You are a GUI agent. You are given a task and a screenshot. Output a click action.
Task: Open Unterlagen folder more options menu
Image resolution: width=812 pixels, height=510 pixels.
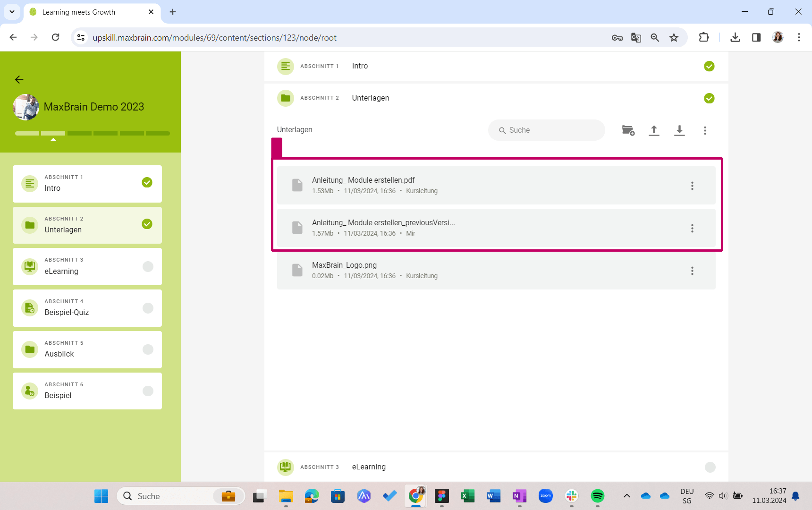(705, 130)
